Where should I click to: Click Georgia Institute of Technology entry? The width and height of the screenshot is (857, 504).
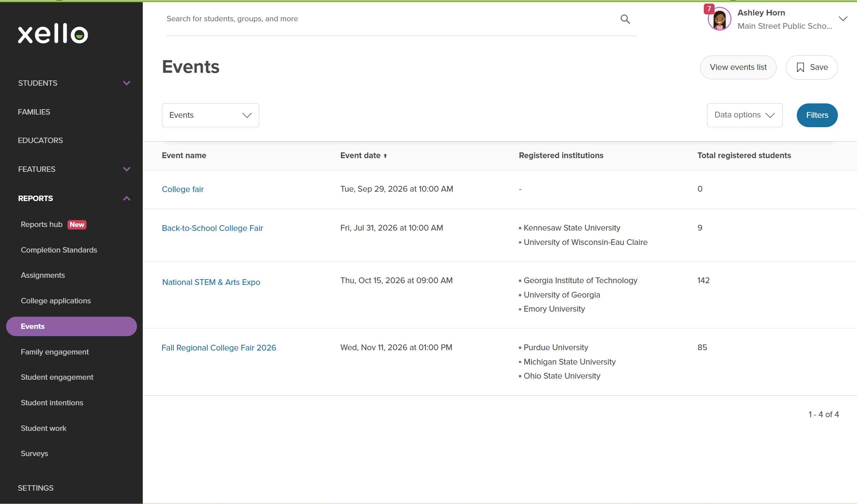tap(580, 281)
